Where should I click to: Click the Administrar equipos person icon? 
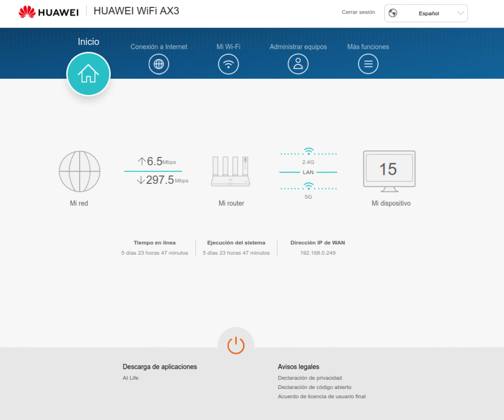click(298, 64)
